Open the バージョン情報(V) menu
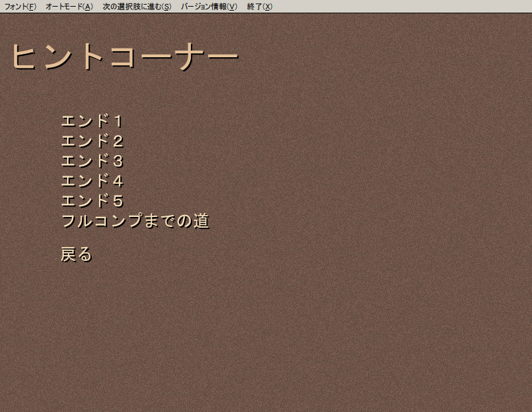 click(209, 7)
